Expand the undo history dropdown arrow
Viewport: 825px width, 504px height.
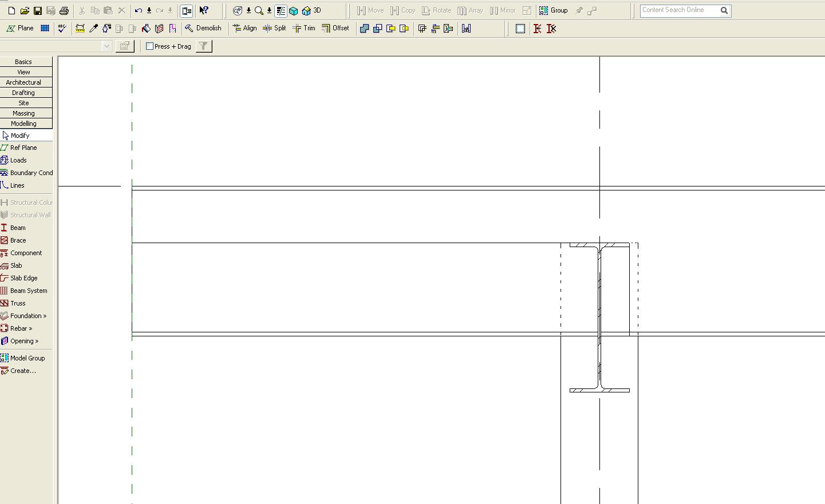click(x=149, y=11)
